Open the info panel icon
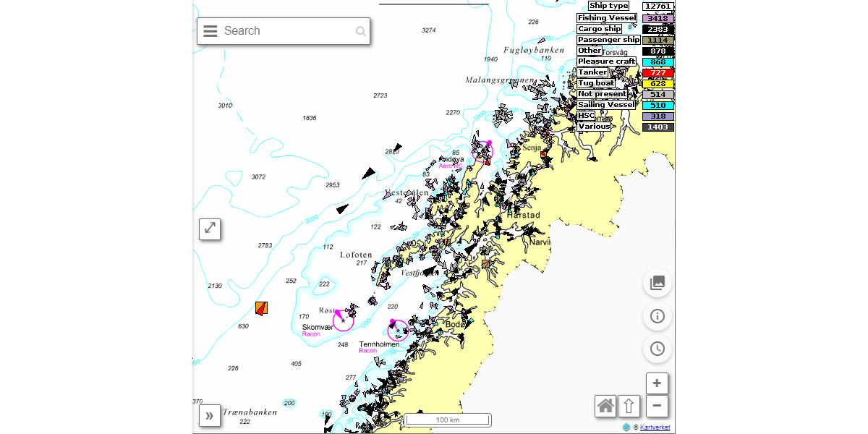The width and height of the screenshot is (868, 434). 657,316
